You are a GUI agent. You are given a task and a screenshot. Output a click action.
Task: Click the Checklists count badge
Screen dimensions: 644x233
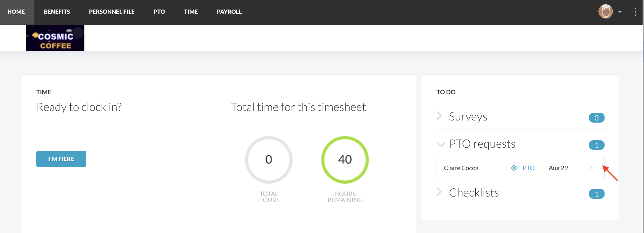[x=597, y=194]
